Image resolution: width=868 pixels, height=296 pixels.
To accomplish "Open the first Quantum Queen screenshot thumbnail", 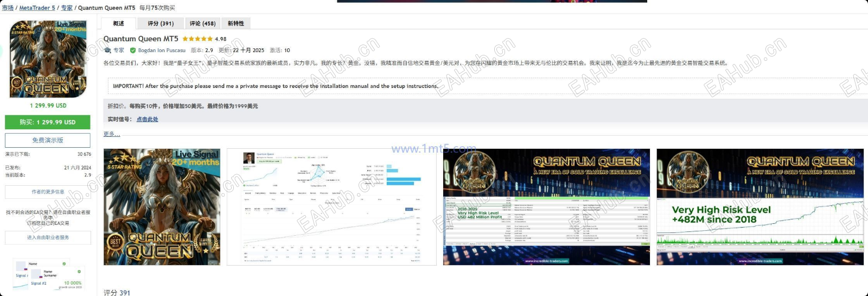I will [162, 207].
